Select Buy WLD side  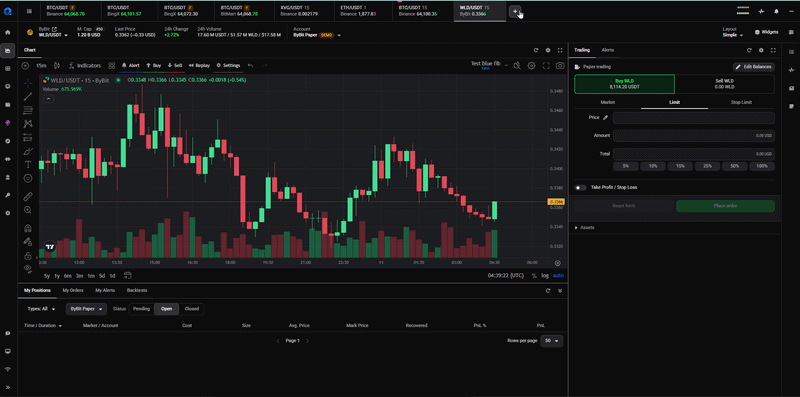point(624,84)
